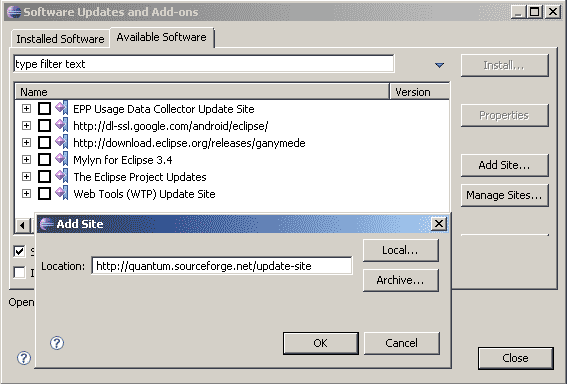Select 'Web Tools (WTP) Update Site' text
The height and width of the screenshot is (384, 567).
click(x=144, y=194)
